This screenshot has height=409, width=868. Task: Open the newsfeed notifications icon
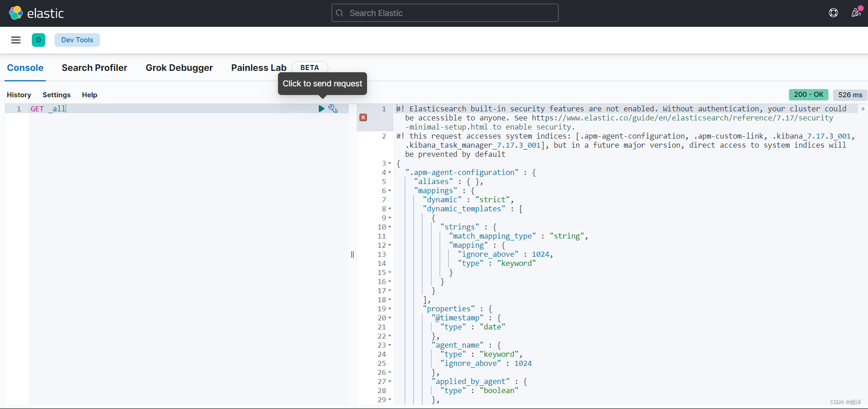coord(856,13)
